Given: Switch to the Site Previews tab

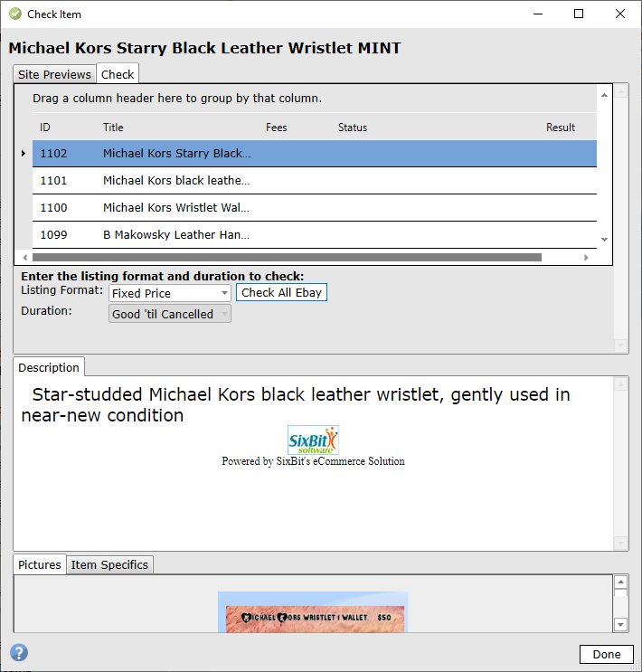Looking at the screenshot, I should tap(54, 74).
